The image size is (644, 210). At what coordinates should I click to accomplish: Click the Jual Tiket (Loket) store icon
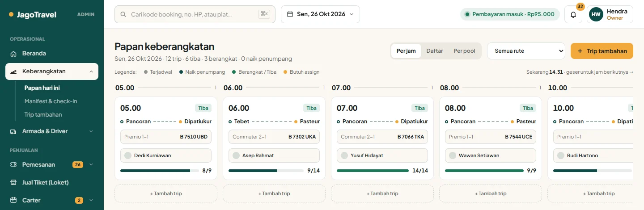[13, 182]
